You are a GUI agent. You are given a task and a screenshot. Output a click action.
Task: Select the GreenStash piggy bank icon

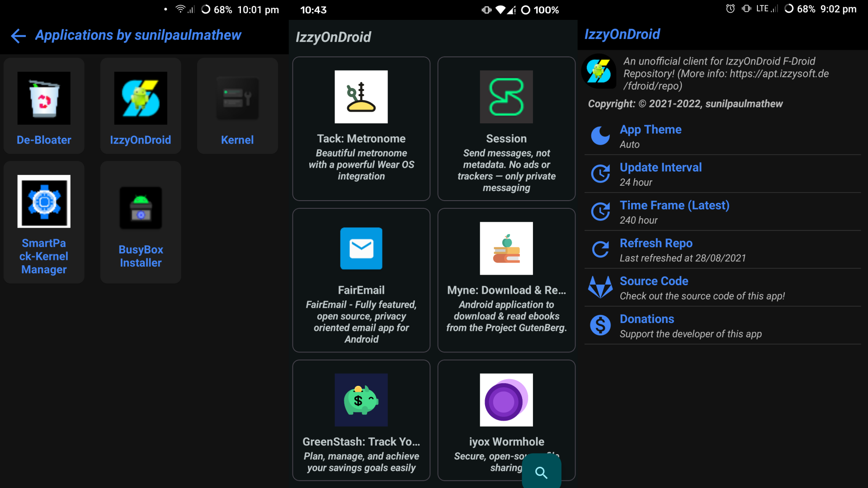click(x=361, y=400)
